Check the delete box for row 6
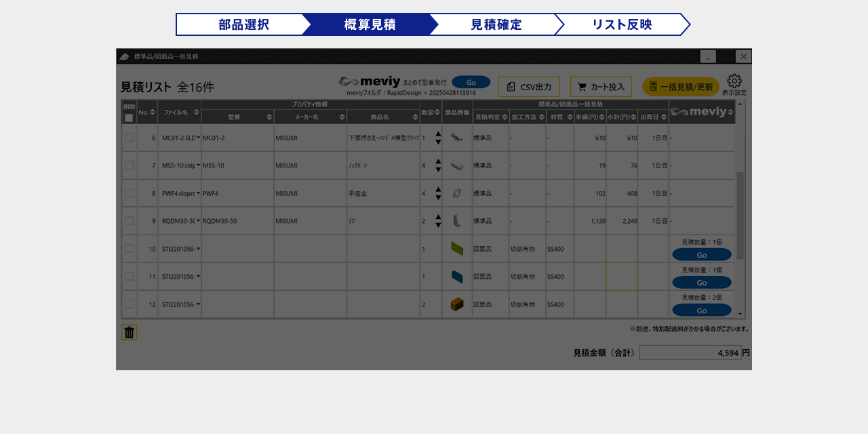868x434 pixels. [x=129, y=138]
